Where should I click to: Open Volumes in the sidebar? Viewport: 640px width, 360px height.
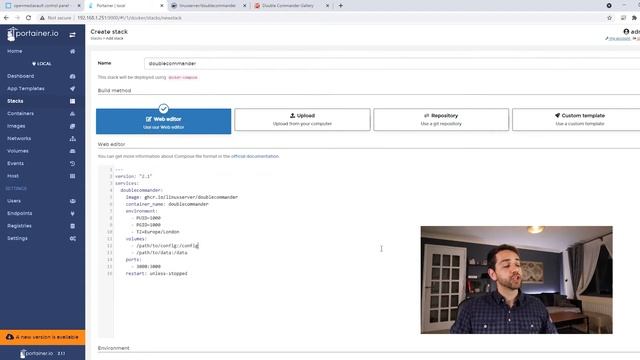(x=18, y=151)
